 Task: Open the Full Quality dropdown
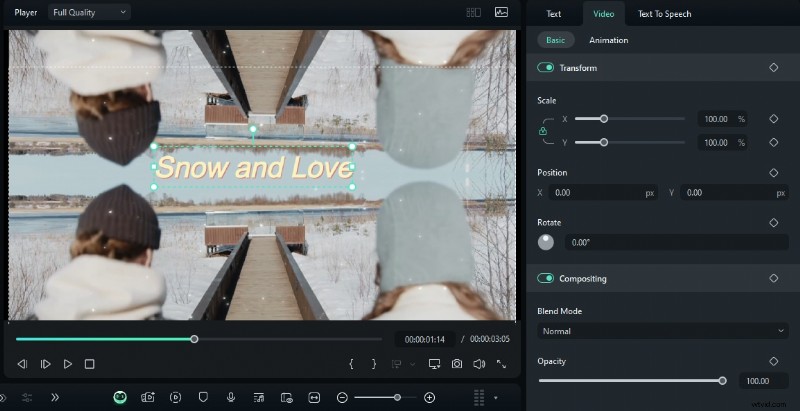[x=89, y=13]
